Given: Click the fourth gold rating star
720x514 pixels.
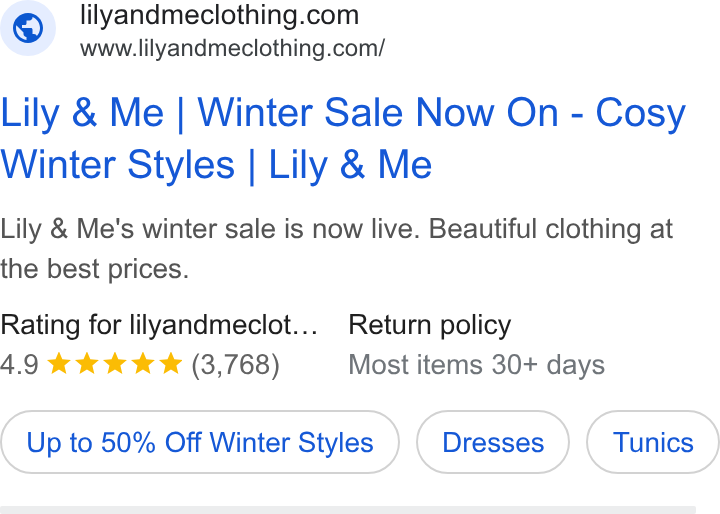Looking at the screenshot, I should (143, 363).
